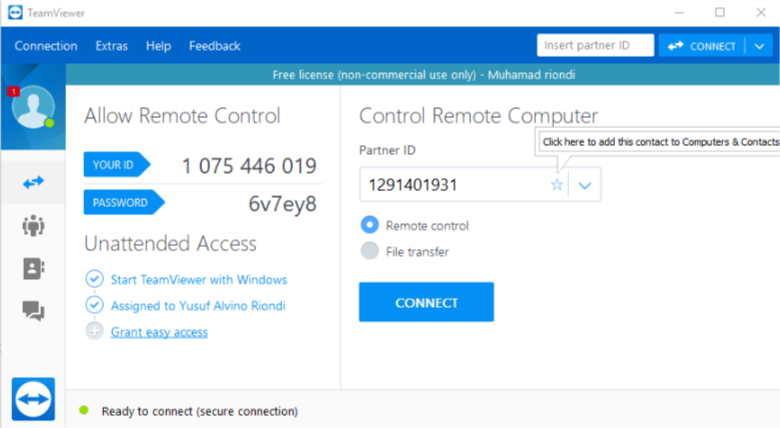
Task: Open the Chat sidebar icon
Action: [33, 311]
